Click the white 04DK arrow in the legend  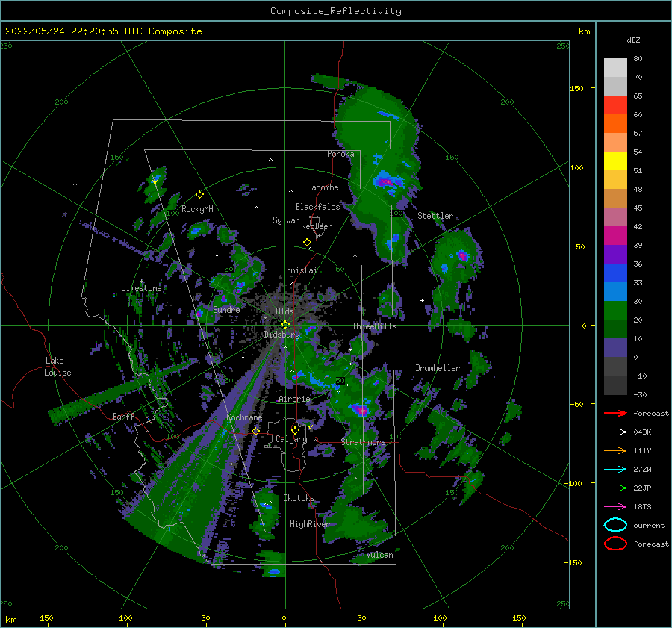pos(615,432)
